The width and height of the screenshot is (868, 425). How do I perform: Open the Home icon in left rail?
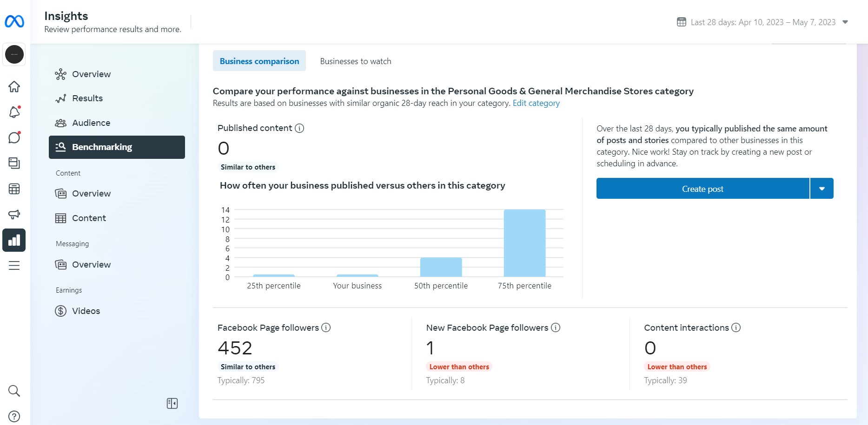(14, 87)
